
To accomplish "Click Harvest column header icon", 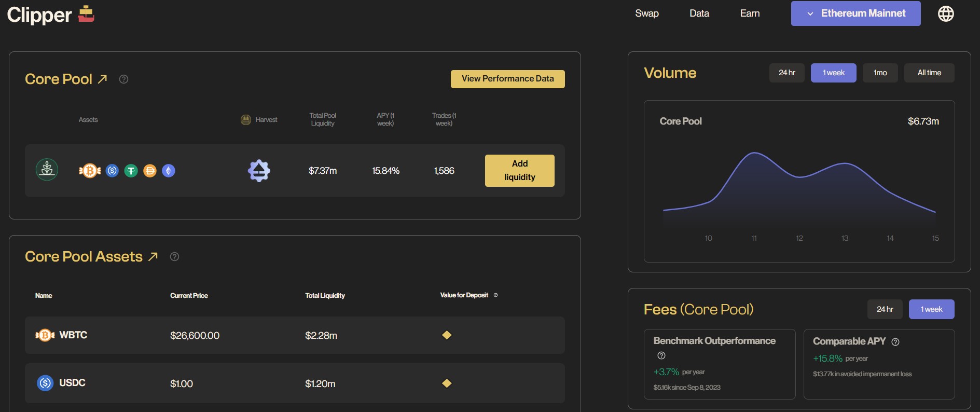I will pos(246,120).
